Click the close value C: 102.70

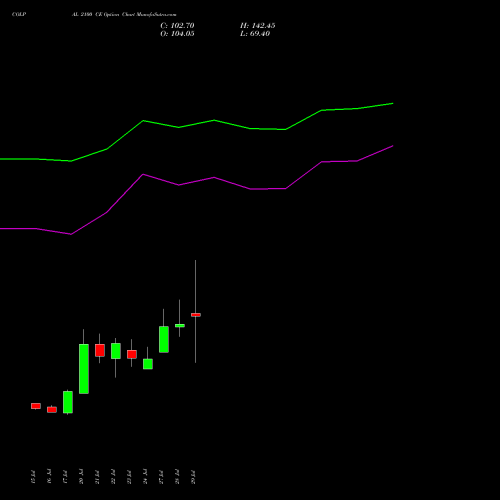[177, 26]
